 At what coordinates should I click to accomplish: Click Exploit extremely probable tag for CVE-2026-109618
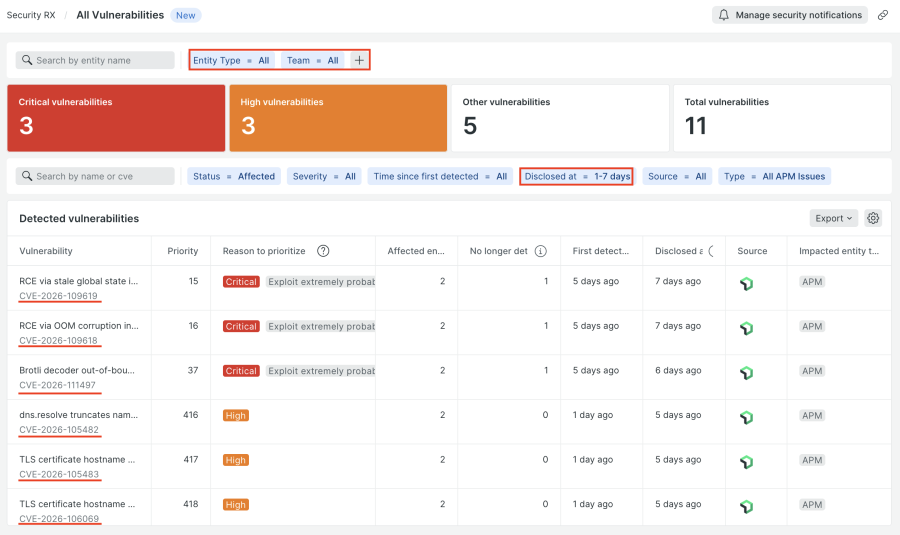point(320,326)
